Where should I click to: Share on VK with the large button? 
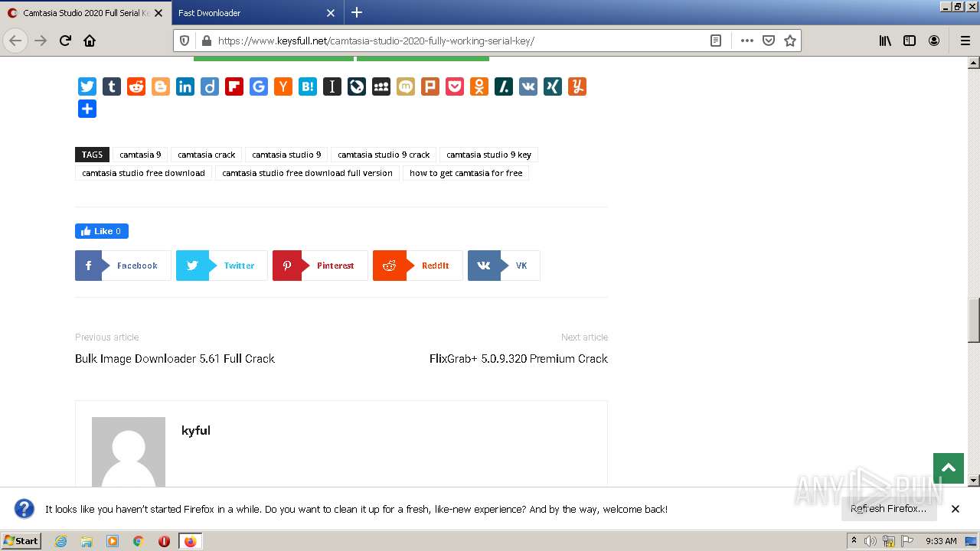click(504, 266)
